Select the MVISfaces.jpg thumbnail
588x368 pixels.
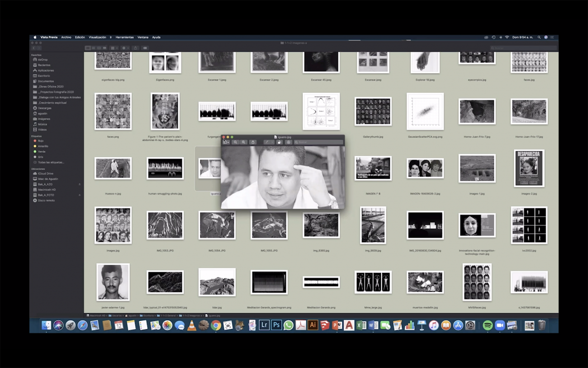click(477, 282)
